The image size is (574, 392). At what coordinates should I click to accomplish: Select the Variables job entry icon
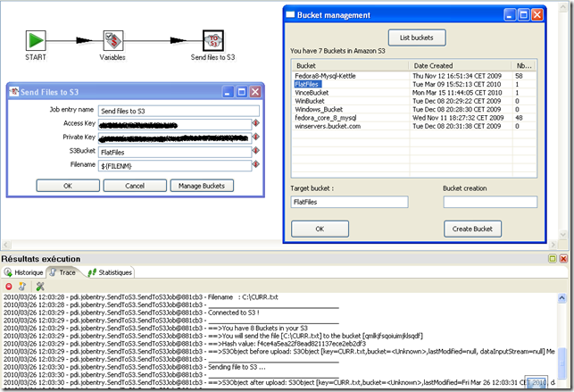[x=112, y=40]
